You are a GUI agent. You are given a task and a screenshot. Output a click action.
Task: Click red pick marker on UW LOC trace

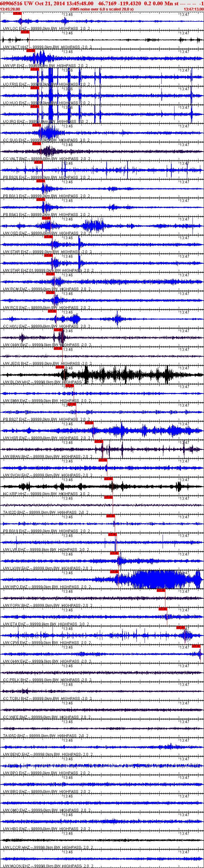(x=17, y=13)
